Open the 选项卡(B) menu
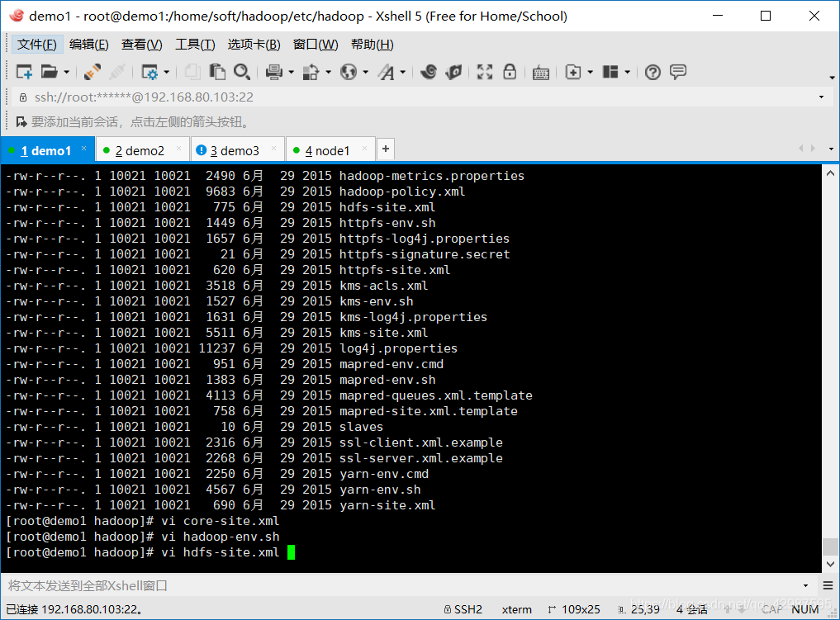This screenshot has width=840, height=620. (254, 45)
